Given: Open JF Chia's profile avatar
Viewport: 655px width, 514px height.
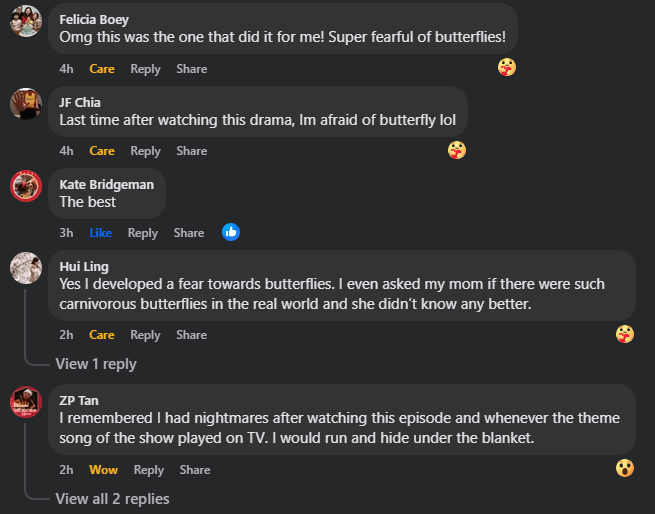Looking at the screenshot, I should click(x=25, y=102).
